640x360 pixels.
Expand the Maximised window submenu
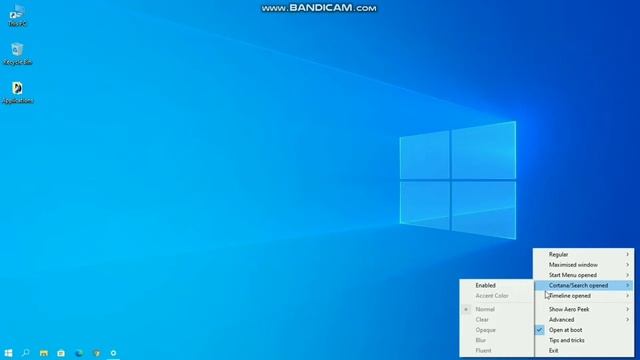tap(584, 264)
